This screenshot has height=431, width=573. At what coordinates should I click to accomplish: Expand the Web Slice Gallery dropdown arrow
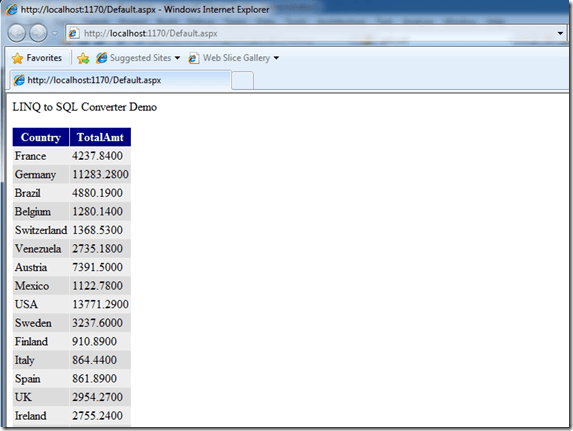click(276, 58)
